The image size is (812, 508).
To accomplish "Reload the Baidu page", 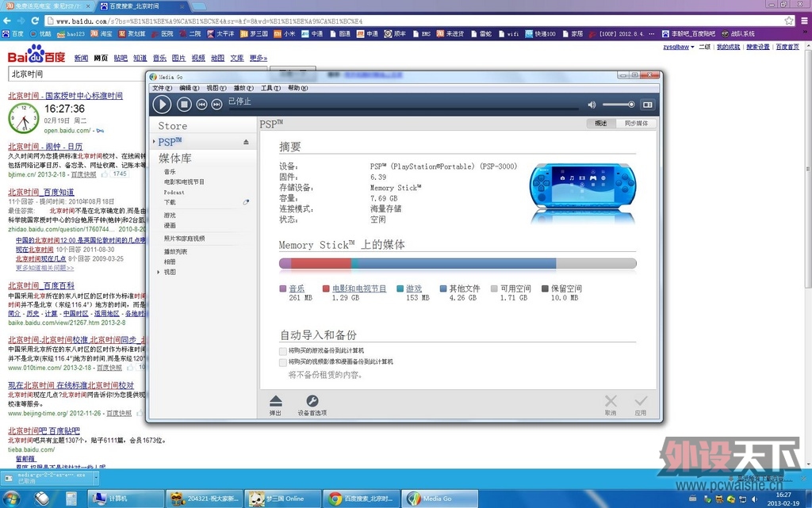I will click(35, 21).
